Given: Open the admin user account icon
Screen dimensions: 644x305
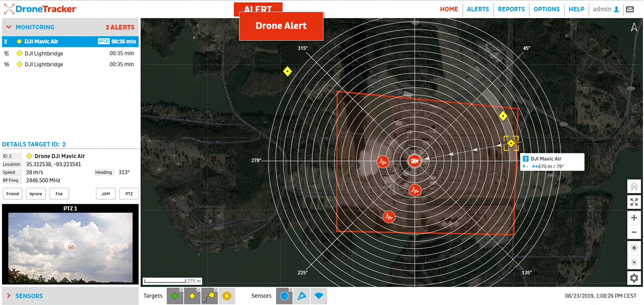Looking at the screenshot, I should pos(616,9).
